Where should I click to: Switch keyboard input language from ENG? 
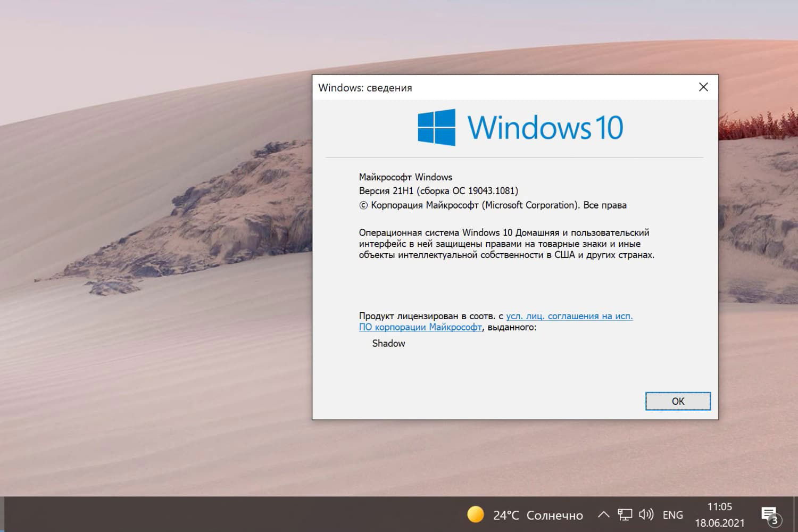(x=672, y=514)
